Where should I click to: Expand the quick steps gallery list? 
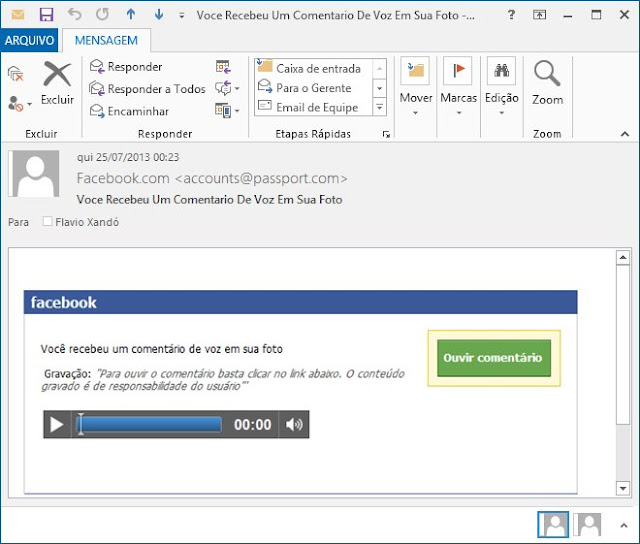point(380,107)
